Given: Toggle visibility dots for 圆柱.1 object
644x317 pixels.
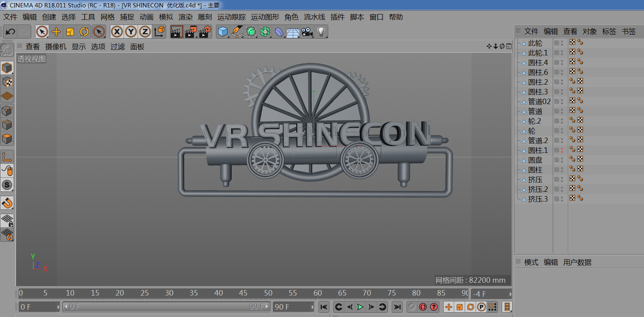Looking at the screenshot, I should click(x=562, y=150).
